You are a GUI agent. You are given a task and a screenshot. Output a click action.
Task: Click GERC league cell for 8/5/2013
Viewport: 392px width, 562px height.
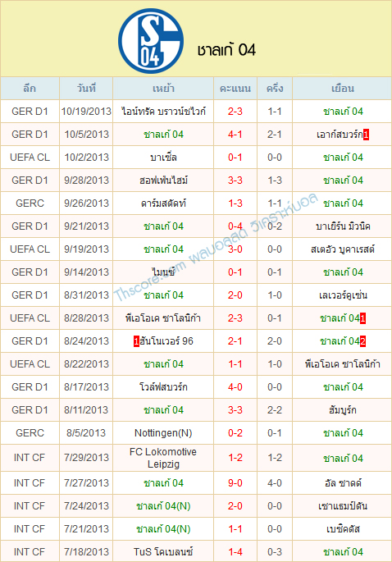coord(30,433)
